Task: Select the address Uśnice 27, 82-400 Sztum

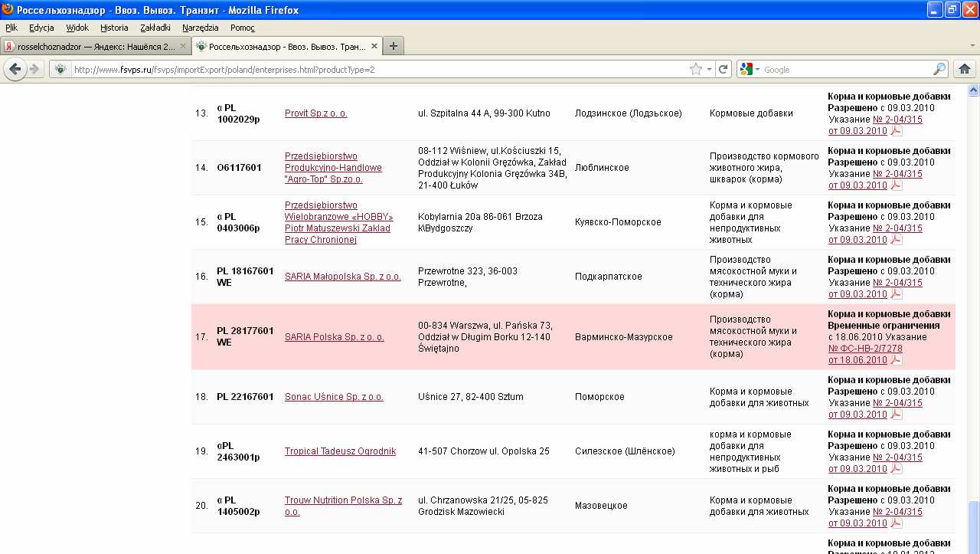Action: click(471, 397)
